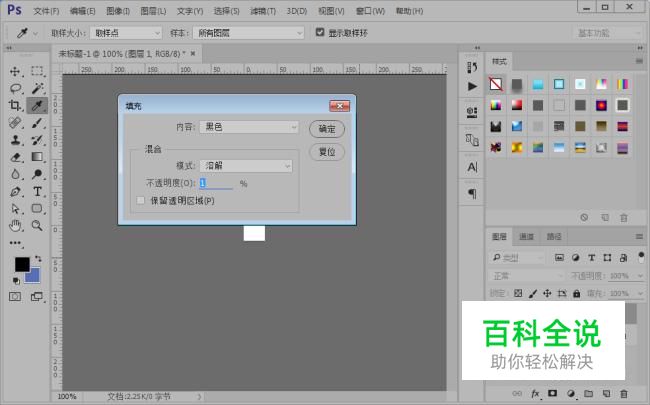The image size is (650, 405).
Task: Select the Brush tool
Action: coord(37,123)
